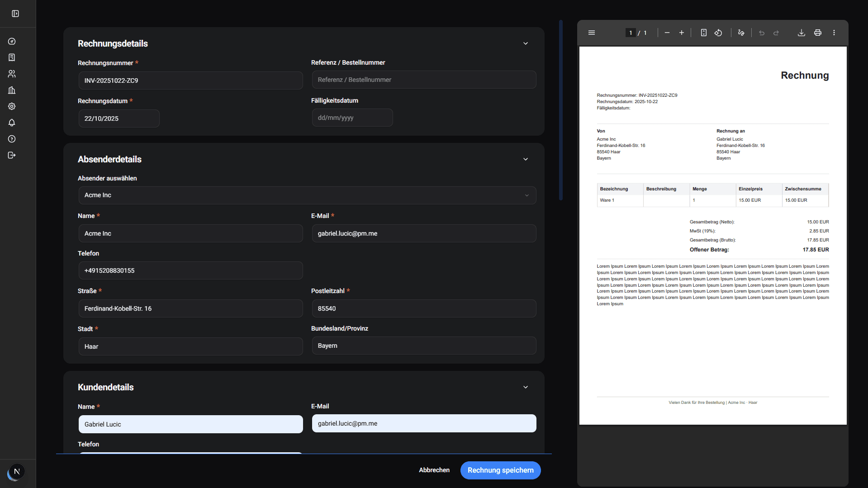Open the PDF document sidebar menu
868x488 pixels.
pos(591,33)
